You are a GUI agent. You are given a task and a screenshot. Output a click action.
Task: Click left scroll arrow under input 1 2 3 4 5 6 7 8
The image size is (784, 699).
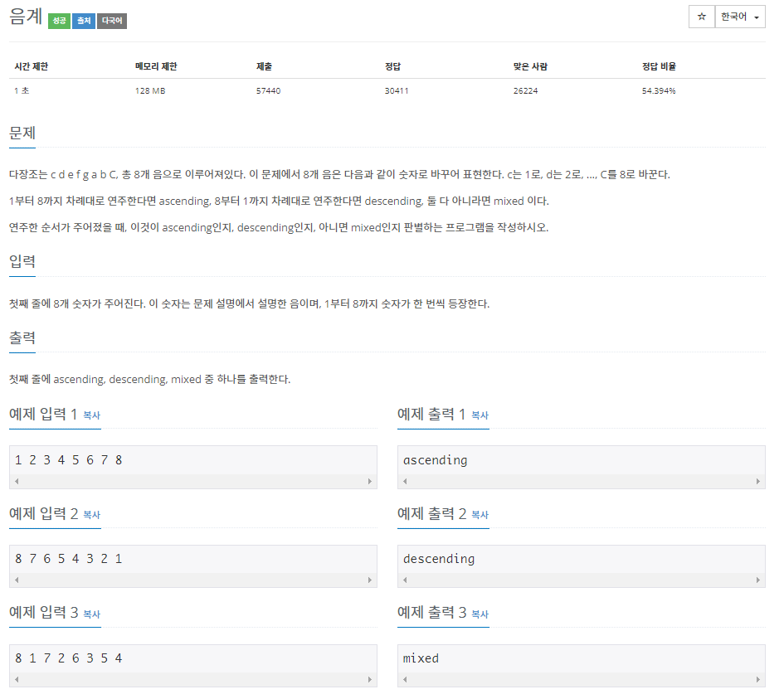point(17,481)
